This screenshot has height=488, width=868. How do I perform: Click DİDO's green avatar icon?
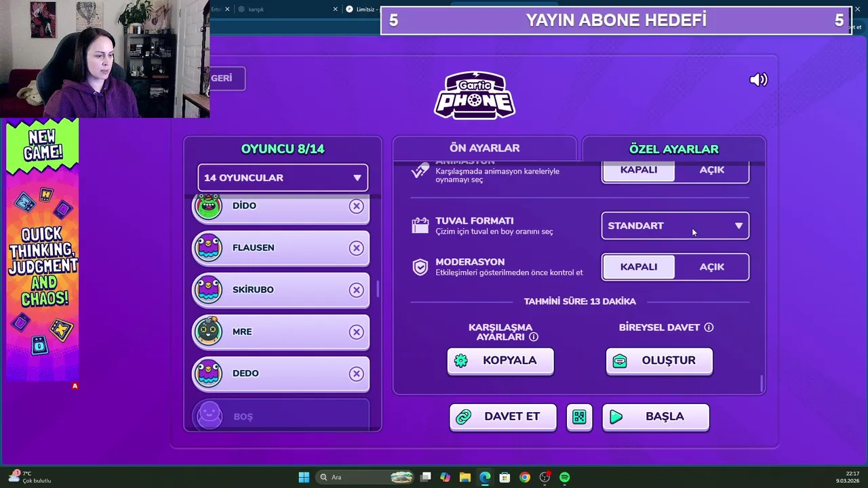[209, 206]
